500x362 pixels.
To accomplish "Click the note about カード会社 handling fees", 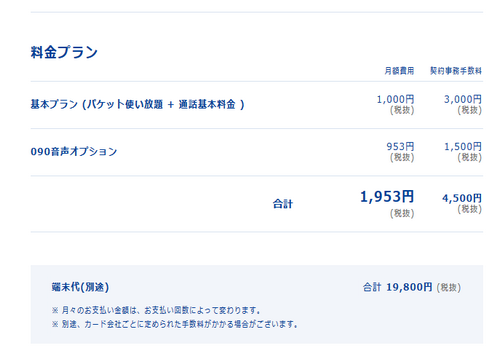I will click(x=175, y=324).
